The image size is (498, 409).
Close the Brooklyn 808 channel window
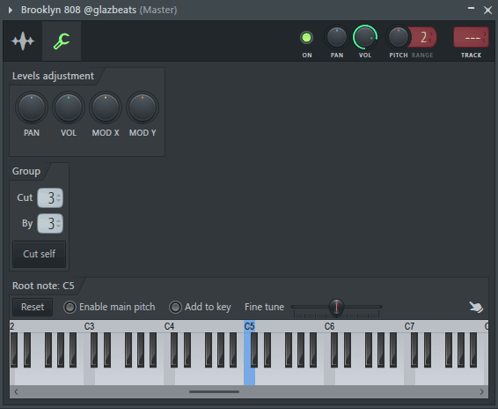[x=488, y=10]
